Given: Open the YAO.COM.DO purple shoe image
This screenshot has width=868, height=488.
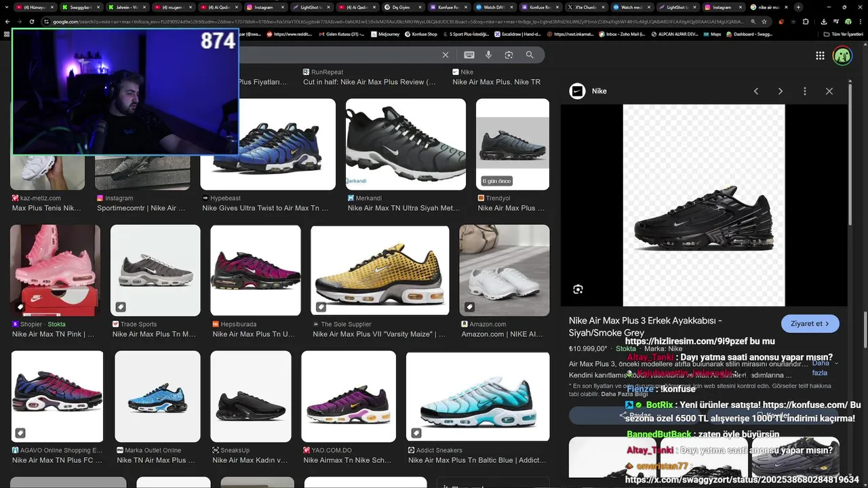Looking at the screenshot, I should tap(349, 396).
